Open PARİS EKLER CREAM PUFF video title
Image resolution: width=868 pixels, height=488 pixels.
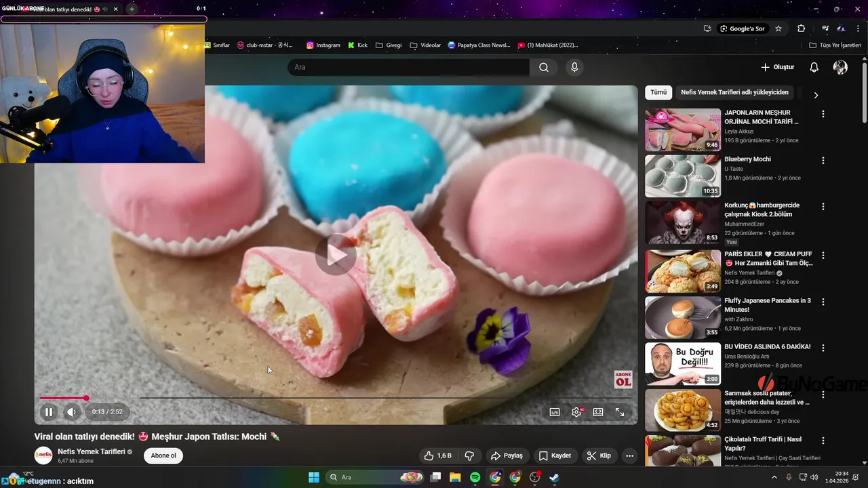point(768,258)
